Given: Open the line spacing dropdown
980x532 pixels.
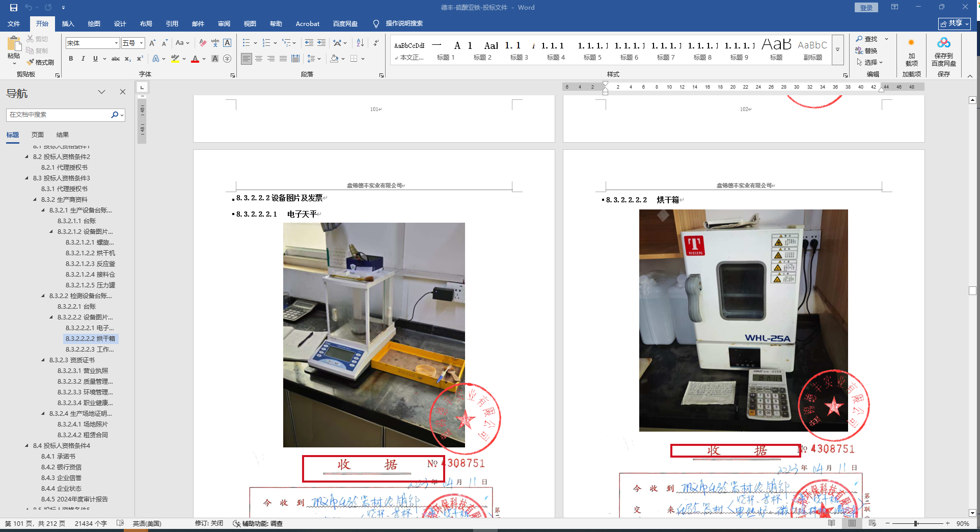Looking at the screenshot, I should (x=314, y=59).
